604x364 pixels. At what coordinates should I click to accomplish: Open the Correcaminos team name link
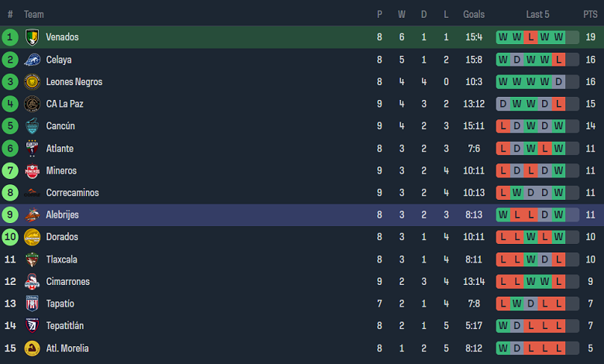click(x=73, y=193)
